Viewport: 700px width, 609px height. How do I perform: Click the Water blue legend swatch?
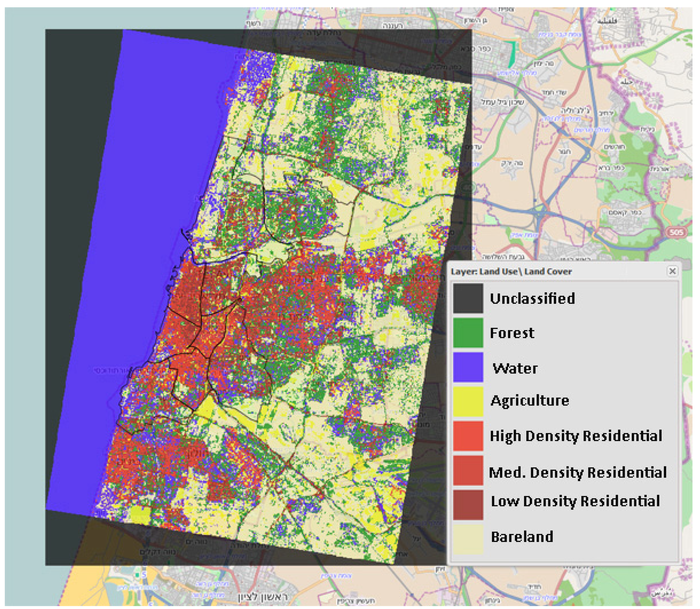(x=468, y=367)
